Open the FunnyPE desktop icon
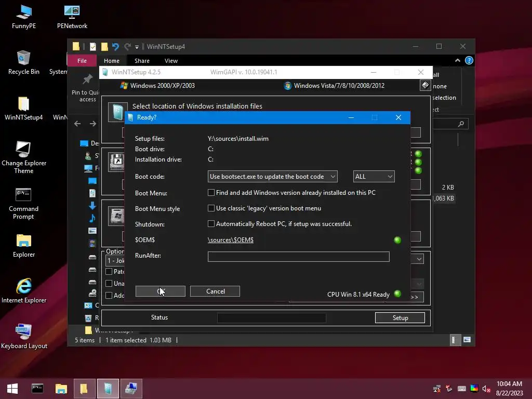 click(x=24, y=17)
